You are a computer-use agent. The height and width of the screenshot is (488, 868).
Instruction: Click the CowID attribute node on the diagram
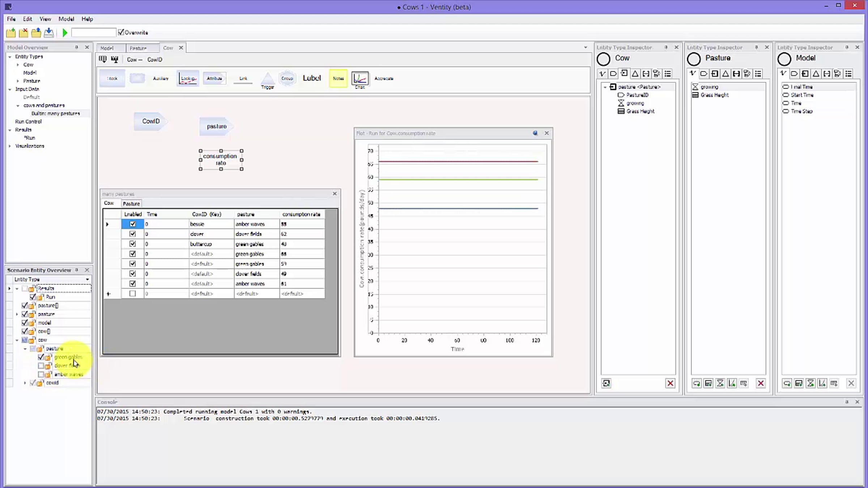(151, 121)
